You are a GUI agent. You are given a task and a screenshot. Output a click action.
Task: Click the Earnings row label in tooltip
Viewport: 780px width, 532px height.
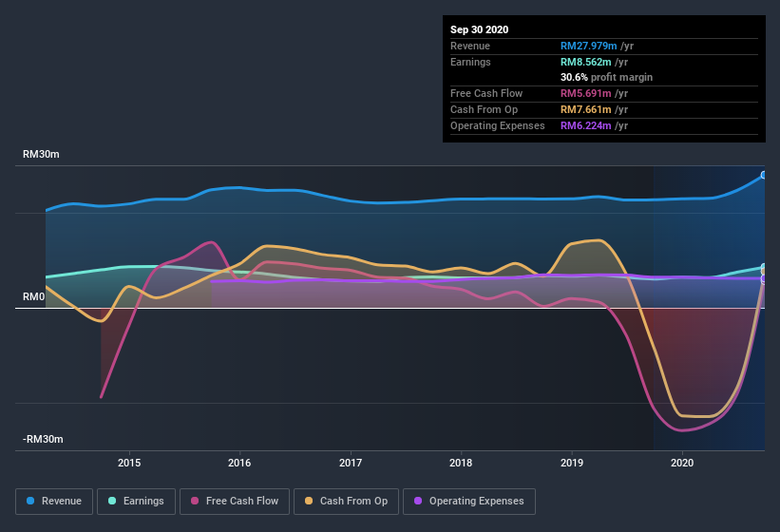[x=470, y=62]
